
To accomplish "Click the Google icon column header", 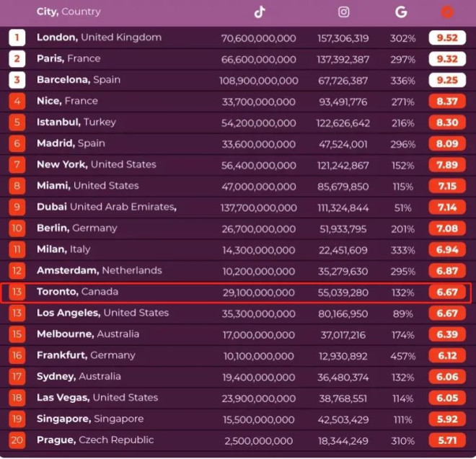I will 401,12.
